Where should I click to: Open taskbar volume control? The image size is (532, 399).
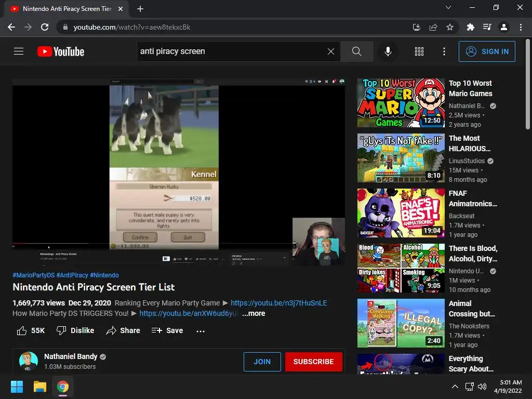point(482,387)
